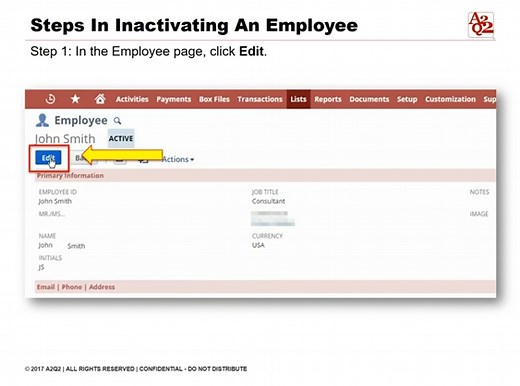Screen dimensions: 520x386
Task: Open the Reports menu
Action: [x=328, y=99]
